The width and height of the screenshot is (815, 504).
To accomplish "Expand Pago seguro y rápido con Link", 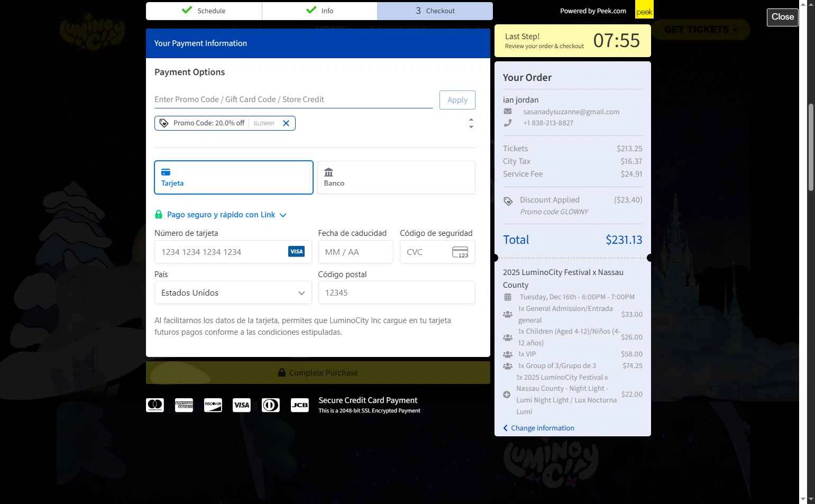I will (226, 215).
